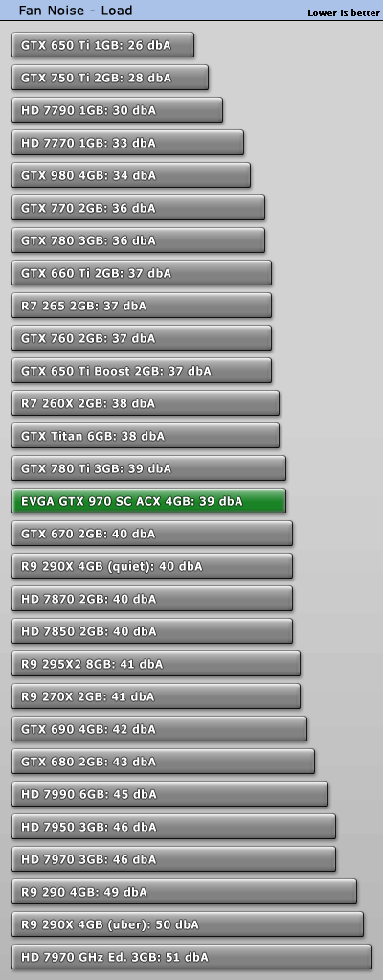Select the R9 290X 4GB (quiet) bar

coord(152,566)
